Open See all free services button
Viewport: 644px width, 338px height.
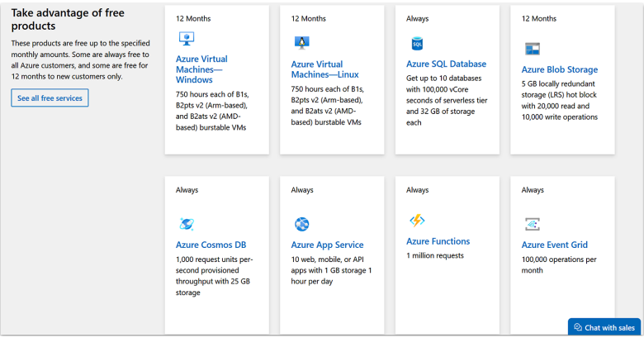click(50, 98)
